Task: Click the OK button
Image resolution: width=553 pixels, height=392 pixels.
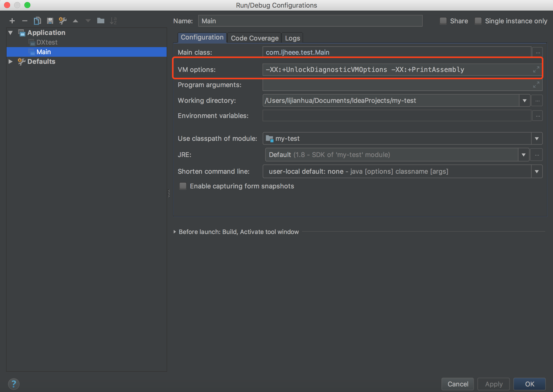Action: point(529,384)
